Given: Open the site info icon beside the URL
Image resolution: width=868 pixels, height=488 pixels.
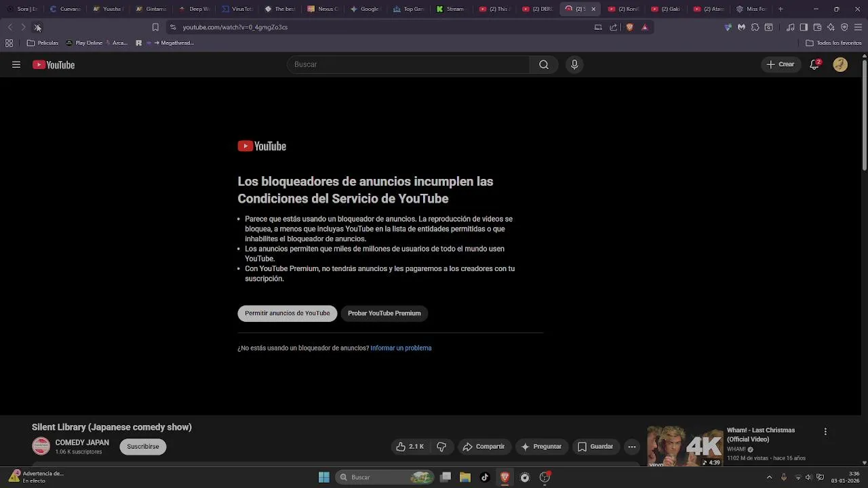Looking at the screenshot, I should [x=173, y=27].
